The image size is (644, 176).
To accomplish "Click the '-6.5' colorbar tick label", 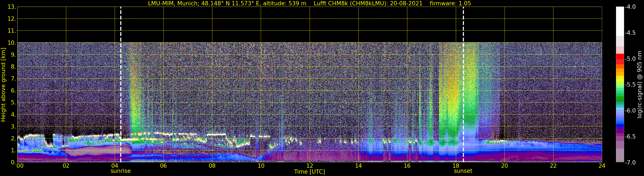I will coord(630,137).
